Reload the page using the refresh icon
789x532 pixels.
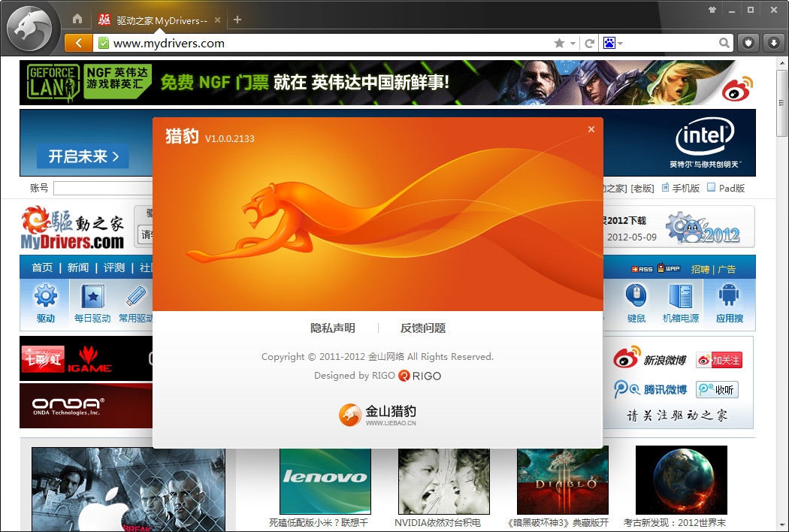(x=590, y=44)
